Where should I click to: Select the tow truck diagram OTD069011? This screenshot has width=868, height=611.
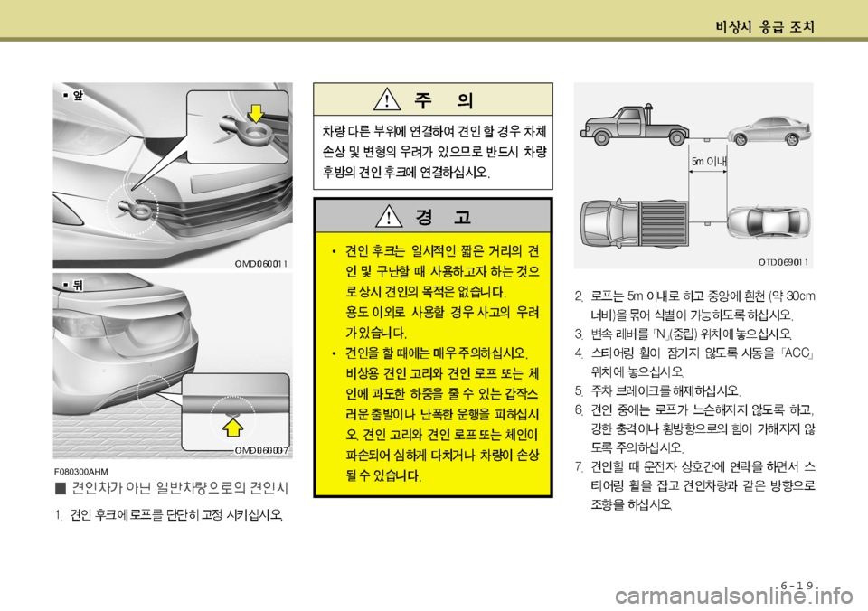[x=693, y=176]
